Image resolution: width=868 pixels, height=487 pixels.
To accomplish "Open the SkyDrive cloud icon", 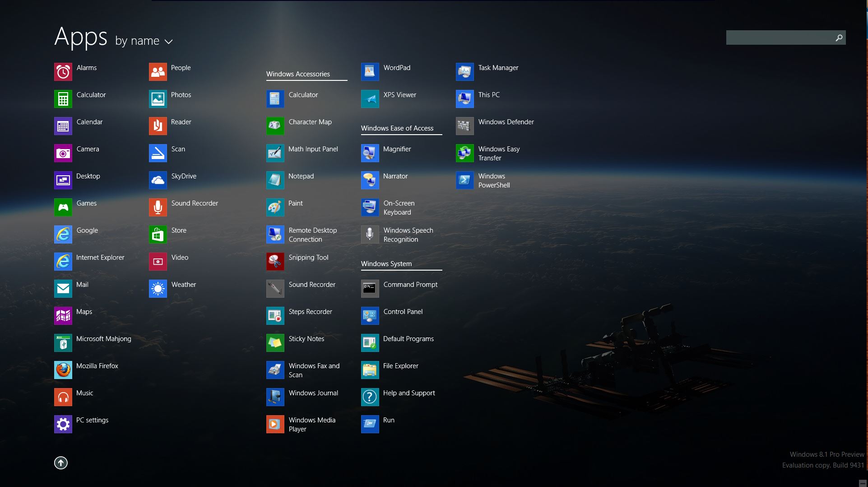I will 158,180.
